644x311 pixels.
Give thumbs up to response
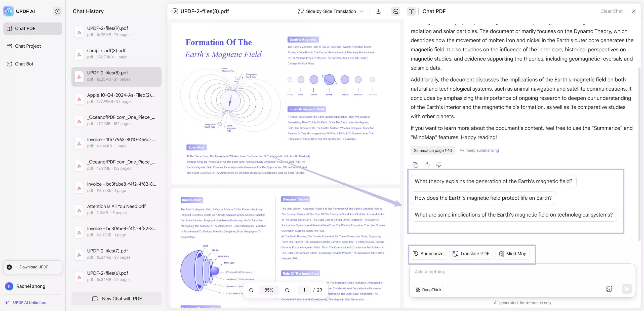pos(427,165)
